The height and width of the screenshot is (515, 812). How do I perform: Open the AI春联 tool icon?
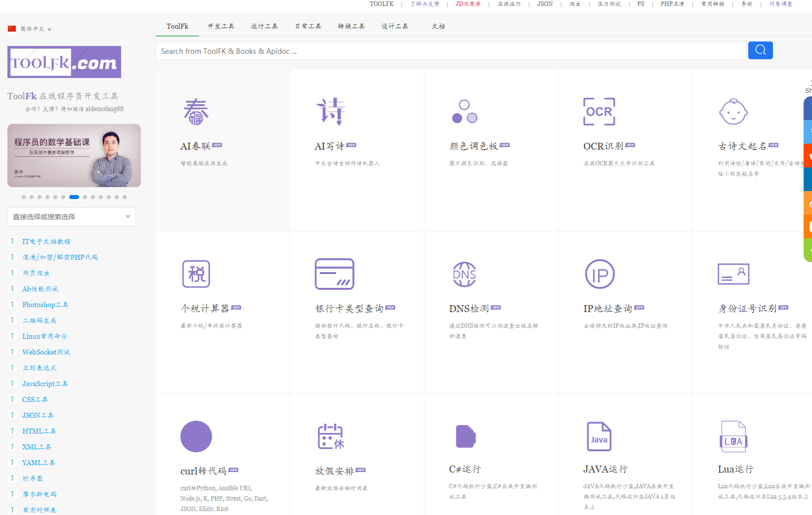pos(196,112)
